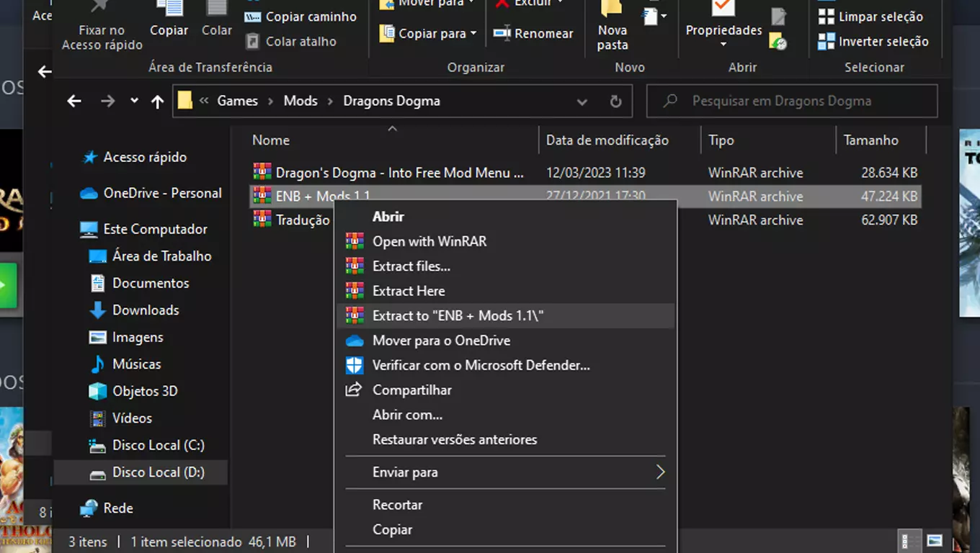Refresh the Dragons Dogma folder
This screenshot has height=553, width=980.
tap(615, 102)
